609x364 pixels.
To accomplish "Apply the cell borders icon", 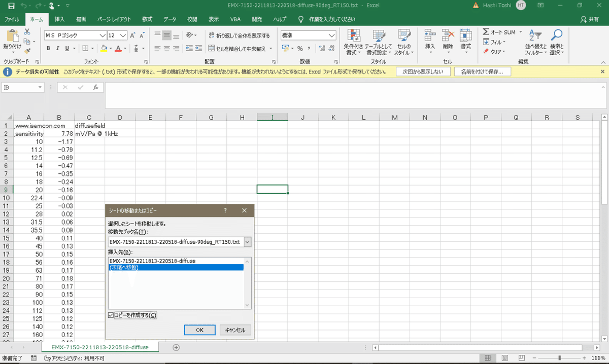I will [x=85, y=48].
